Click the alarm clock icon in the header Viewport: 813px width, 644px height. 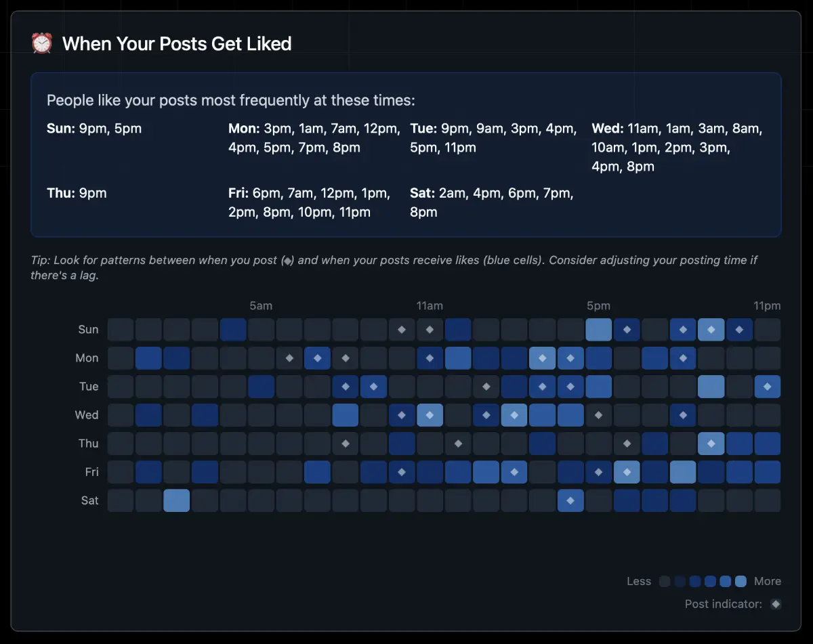point(42,44)
